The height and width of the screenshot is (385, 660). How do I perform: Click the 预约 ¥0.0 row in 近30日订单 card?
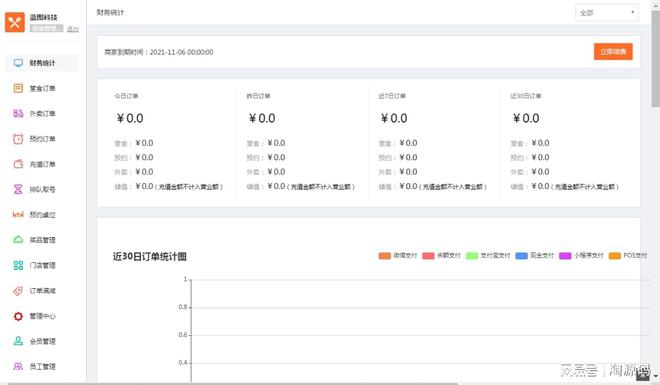[x=530, y=157]
